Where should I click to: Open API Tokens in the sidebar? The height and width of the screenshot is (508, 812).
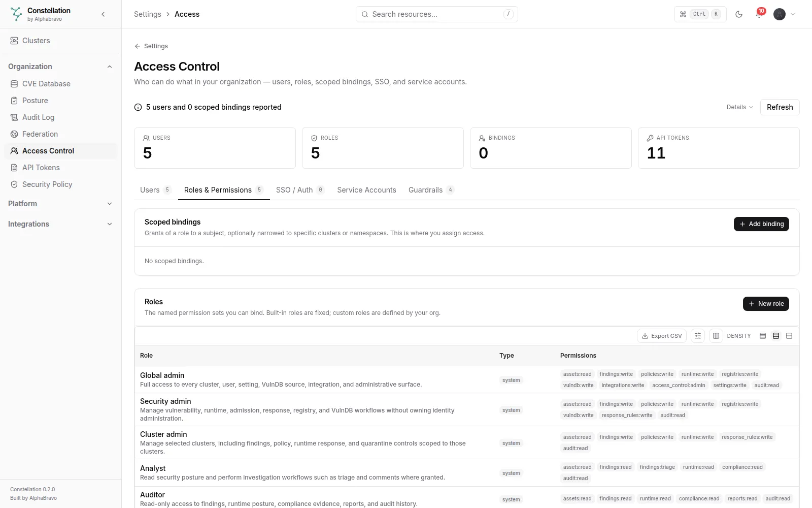(x=60, y=168)
